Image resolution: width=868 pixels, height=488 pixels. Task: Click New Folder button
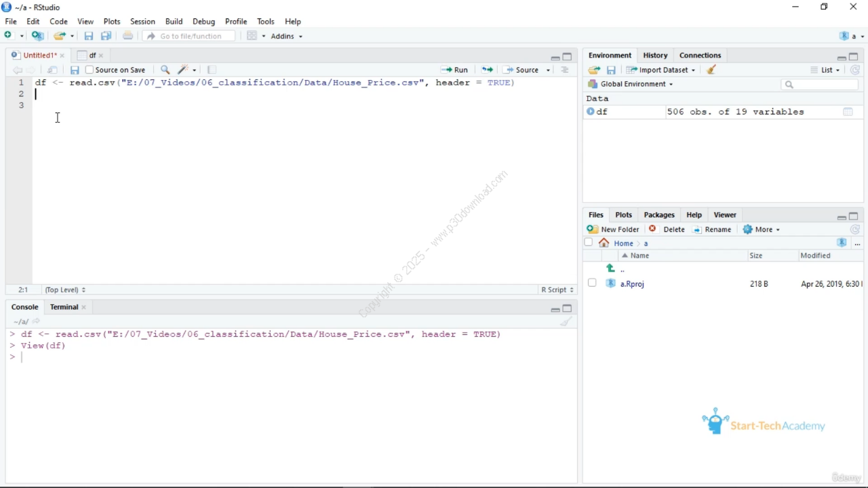(614, 230)
